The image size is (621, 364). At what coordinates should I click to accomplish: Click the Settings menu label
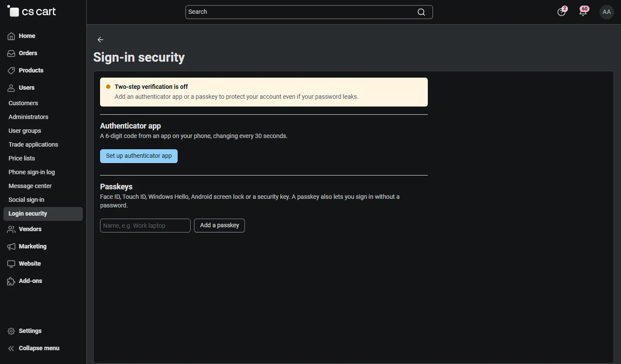point(30,331)
